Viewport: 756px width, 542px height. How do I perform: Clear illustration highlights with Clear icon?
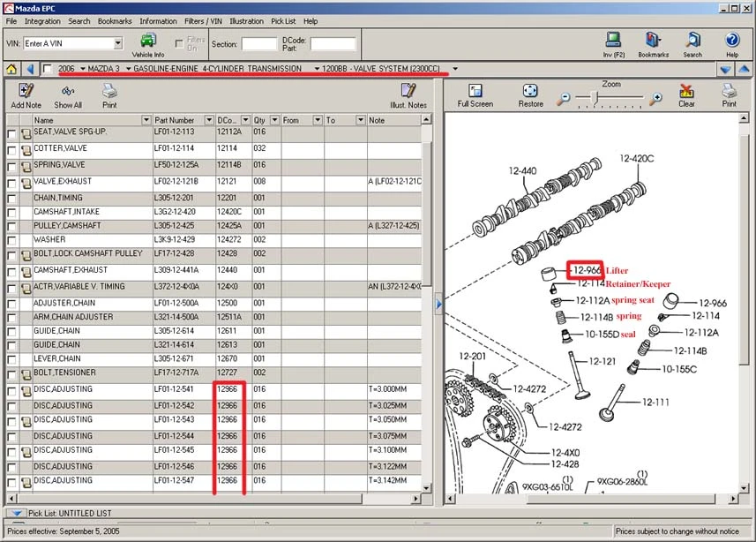coord(686,90)
